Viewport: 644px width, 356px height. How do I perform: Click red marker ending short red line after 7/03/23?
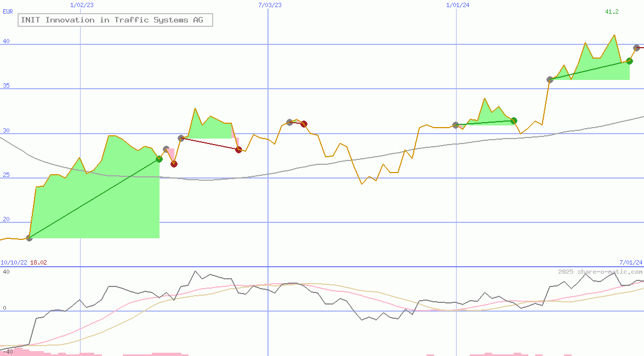pos(304,124)
